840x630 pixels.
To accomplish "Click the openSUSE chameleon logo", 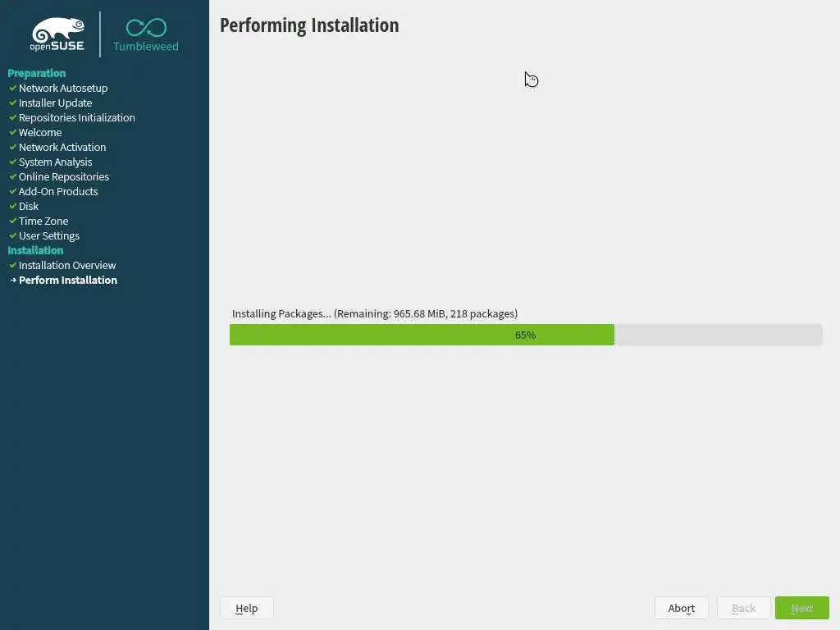I will point(58,34).
